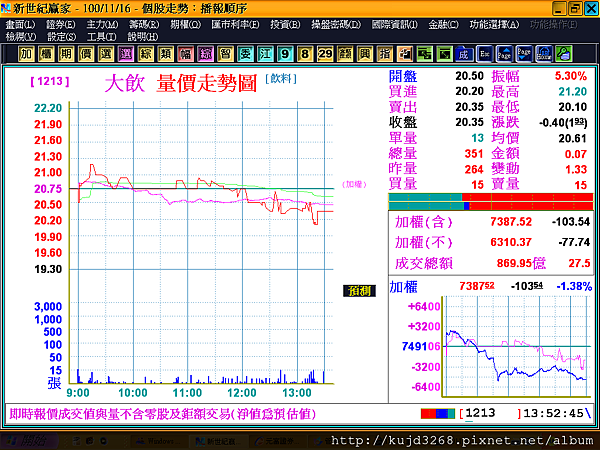Click the red 幅 range toolbar icon
Screen dimensions: 600x450
click(186, 54)
